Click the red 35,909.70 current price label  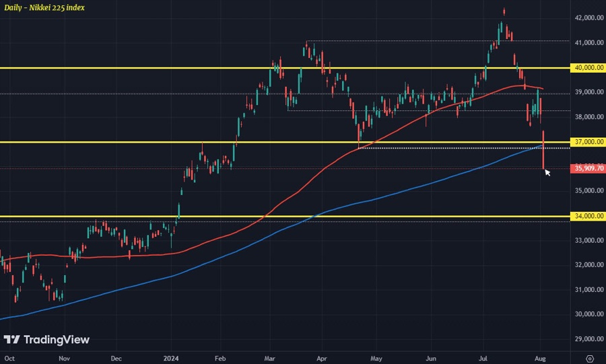588,168
